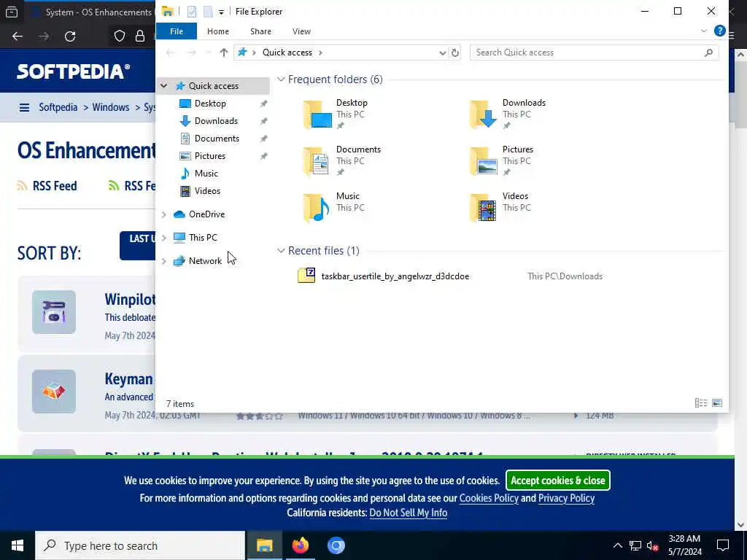Click the Properties quick toolbar icon
Screen dimensions: 747x560
coord(192,12)
